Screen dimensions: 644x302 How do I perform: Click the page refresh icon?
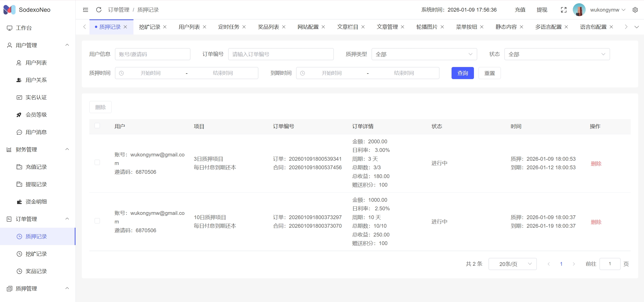tap(99, 10)
